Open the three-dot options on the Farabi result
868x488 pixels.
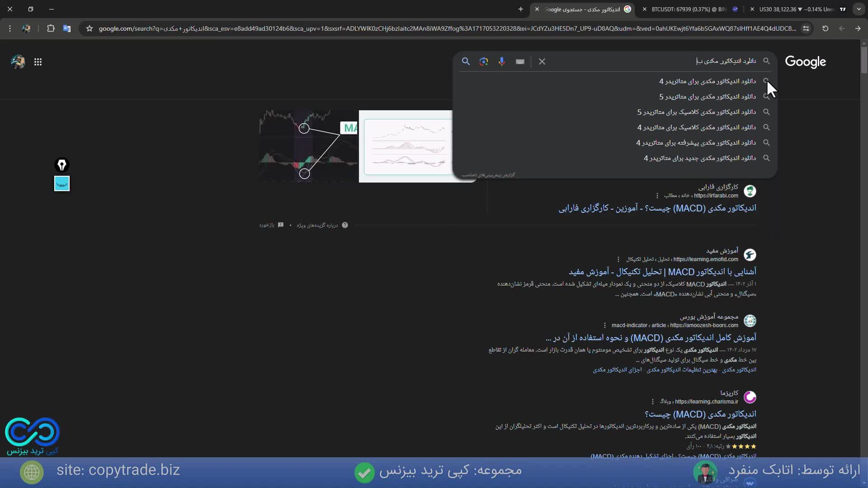pos(657,196)
